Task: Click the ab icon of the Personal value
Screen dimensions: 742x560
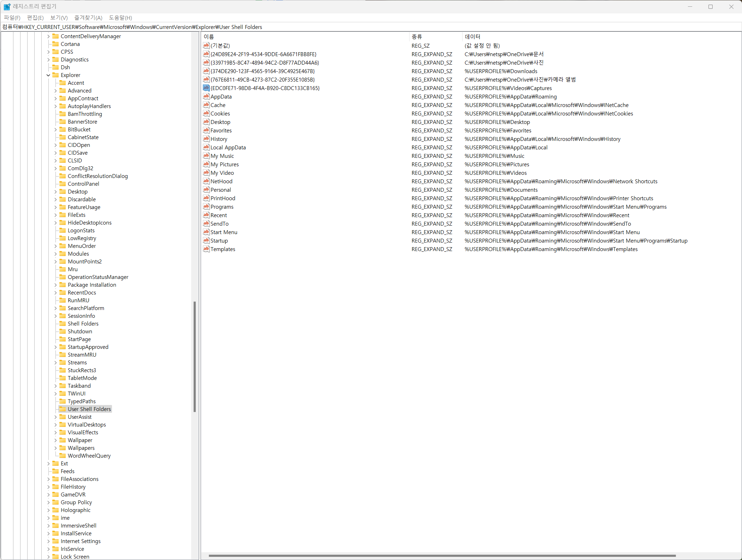Action: point(206,190)
